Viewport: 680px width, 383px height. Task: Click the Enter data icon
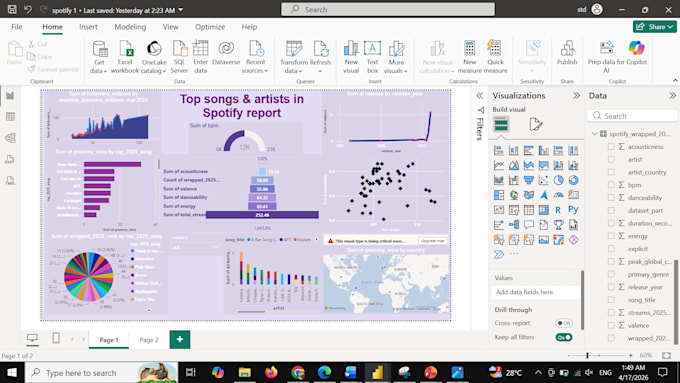(200, 48)
